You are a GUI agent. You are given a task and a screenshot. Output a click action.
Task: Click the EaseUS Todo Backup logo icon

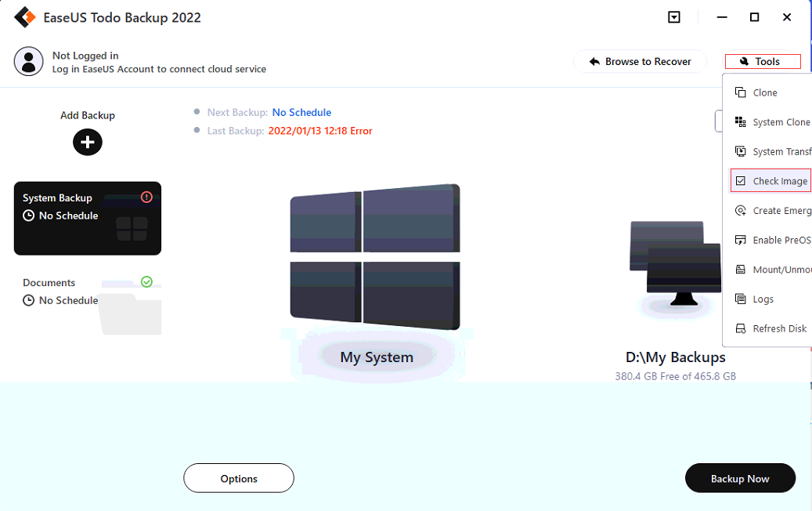click(24, 17)
